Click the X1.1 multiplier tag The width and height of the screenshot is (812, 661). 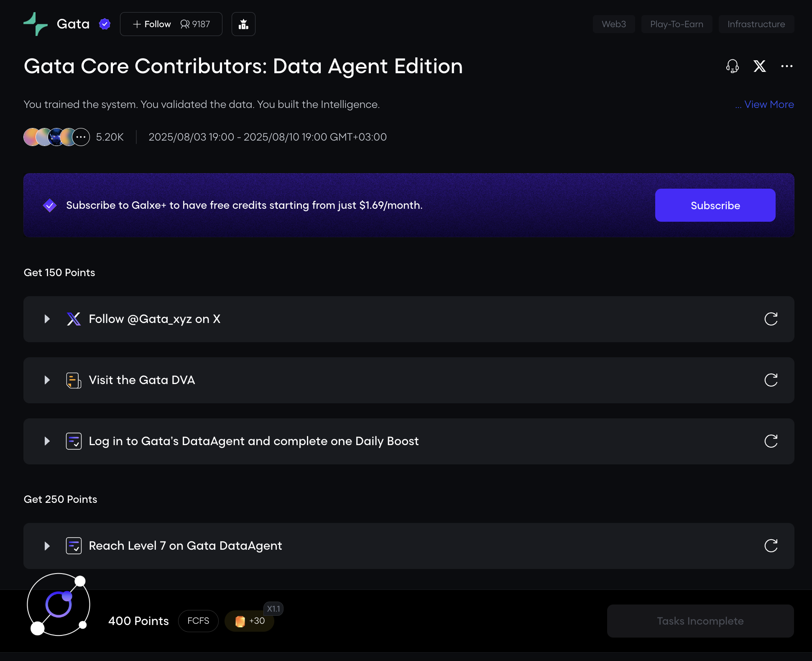click(x=273, y=609)
